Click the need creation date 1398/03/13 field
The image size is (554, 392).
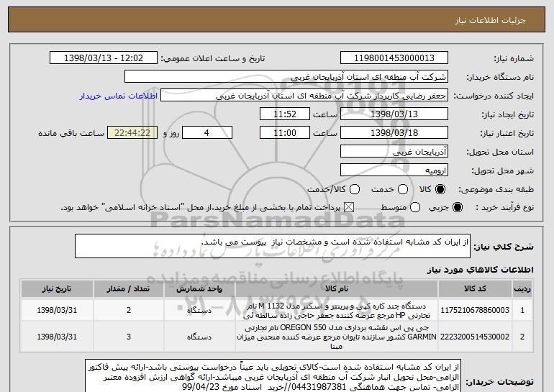click(394, 114)
